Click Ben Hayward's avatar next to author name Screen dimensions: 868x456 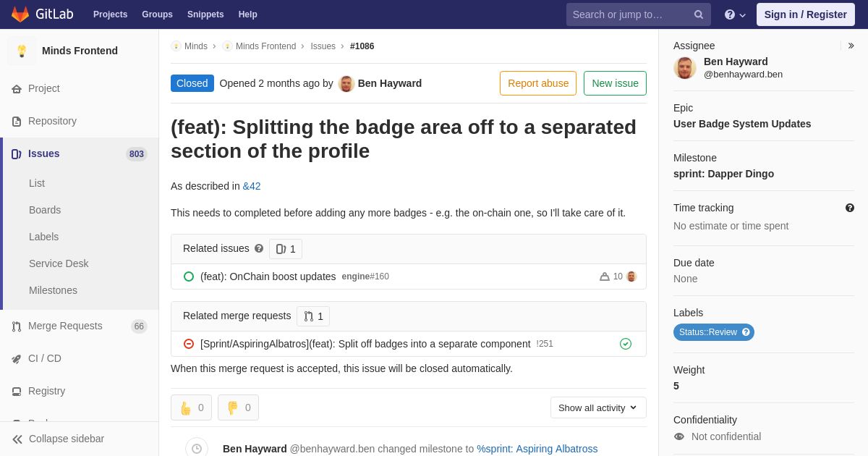point(346,83)
